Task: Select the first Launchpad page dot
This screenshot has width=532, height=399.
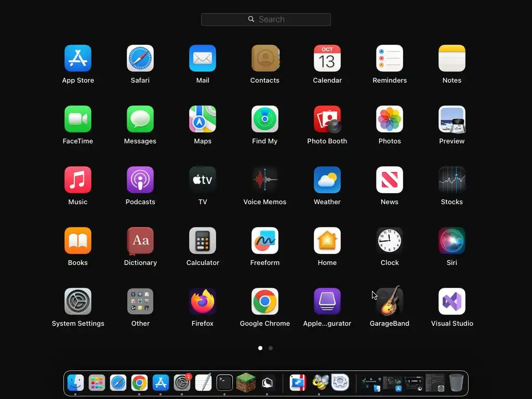Action: pos(260,348)
